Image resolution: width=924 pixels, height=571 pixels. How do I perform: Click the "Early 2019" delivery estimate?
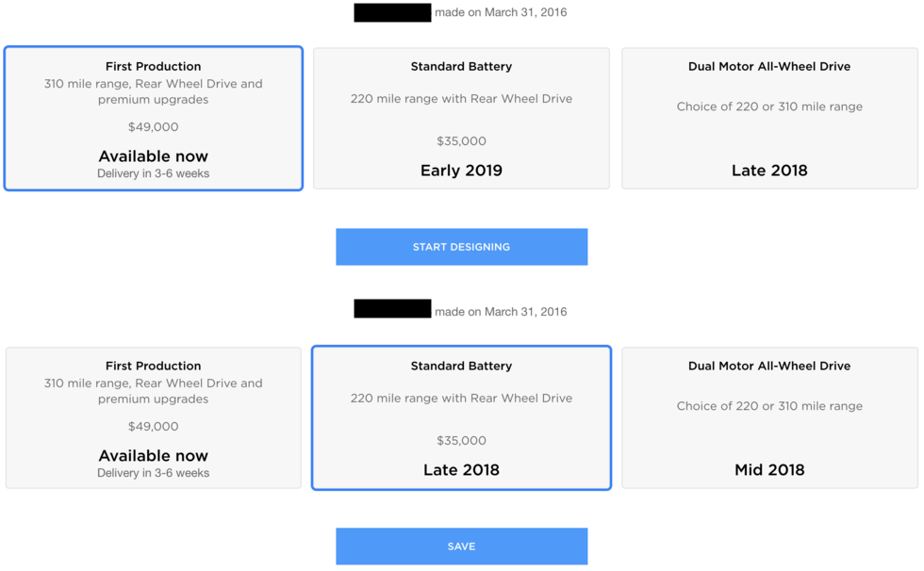[x=461, y=171]
